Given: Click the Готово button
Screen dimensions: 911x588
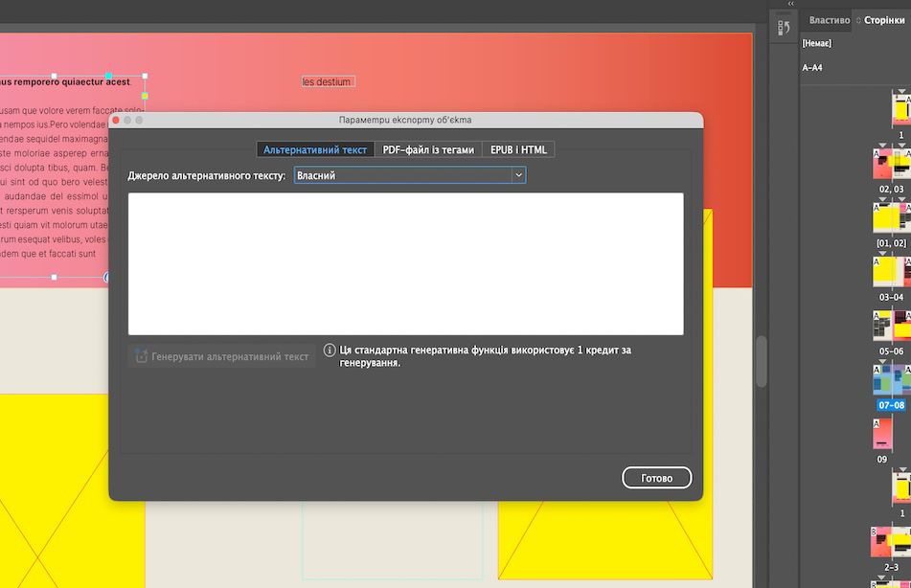Looking at the screenshot, I should click(656, 478).
